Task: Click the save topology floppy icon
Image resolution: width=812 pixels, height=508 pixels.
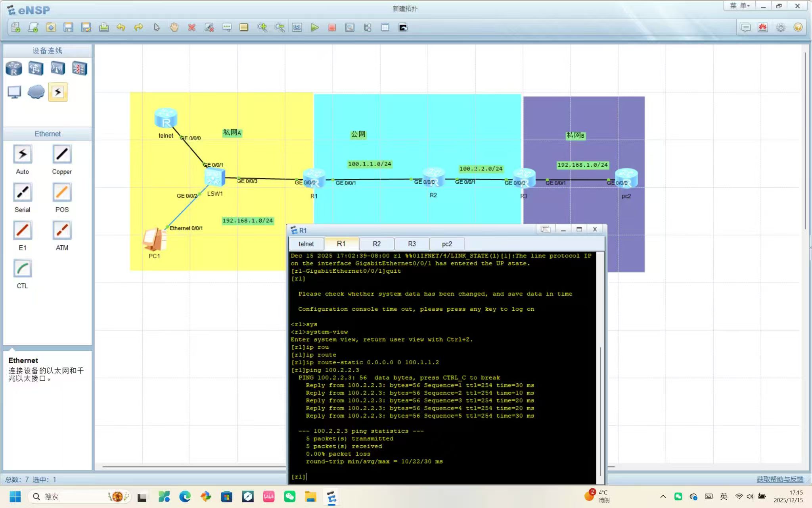Action: (68, 27)
